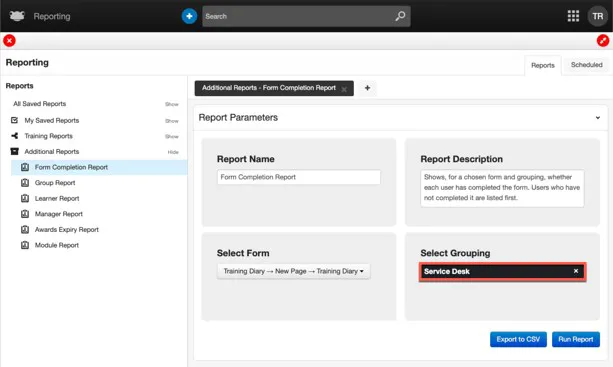613x367 pixels.
Task: Close the Form Completion Report tab
Action: 344,90
